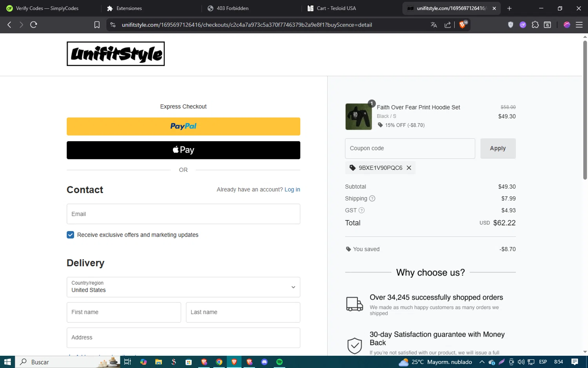Click the Log in link
588x368 pixels.
(x=292, y=189)
